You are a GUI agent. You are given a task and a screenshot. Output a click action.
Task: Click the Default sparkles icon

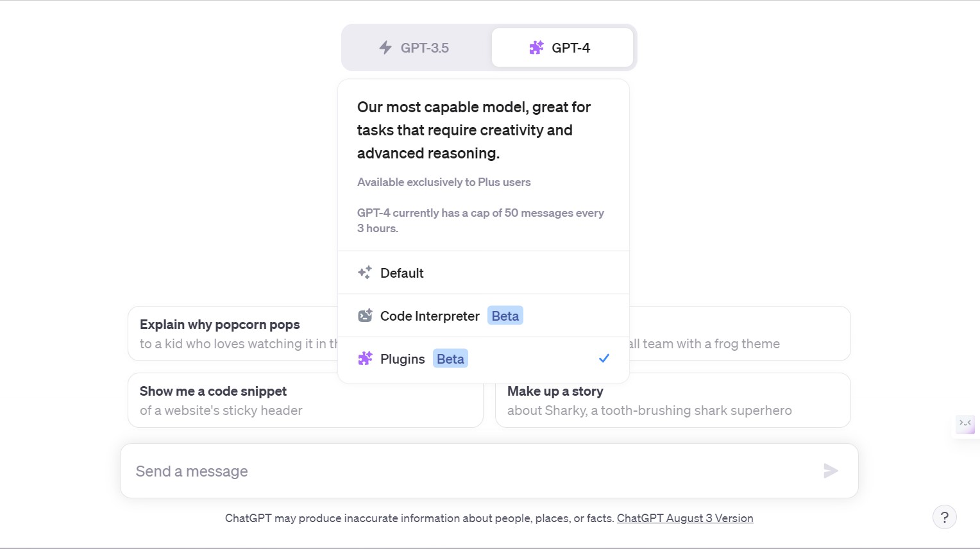click(x=364, y=273)
